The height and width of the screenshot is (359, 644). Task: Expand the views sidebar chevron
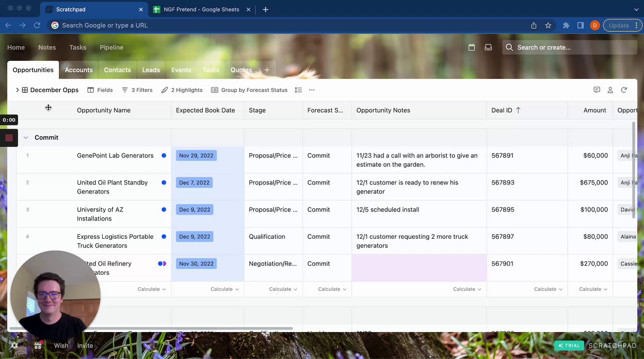pos(17,90)
